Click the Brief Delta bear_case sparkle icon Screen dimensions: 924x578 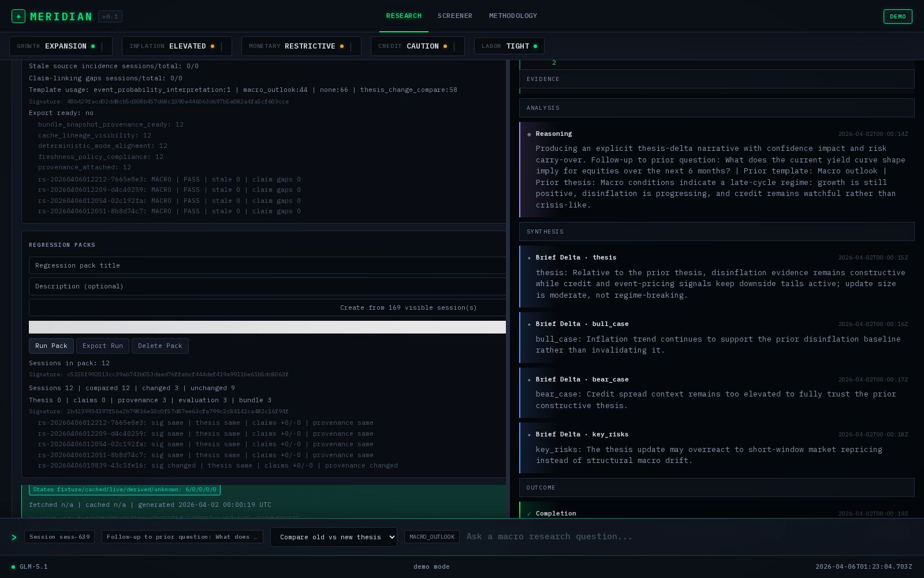[529, 380]
